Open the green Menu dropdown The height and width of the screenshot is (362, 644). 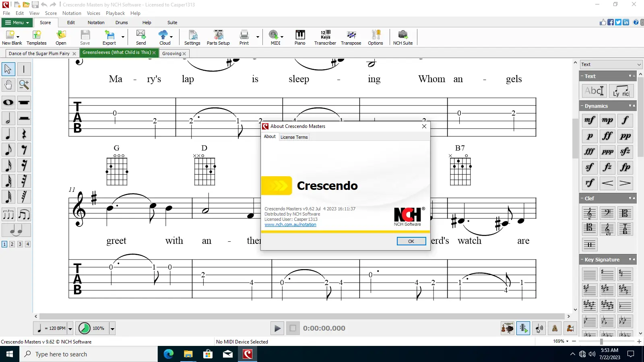[x=17, y=23]
